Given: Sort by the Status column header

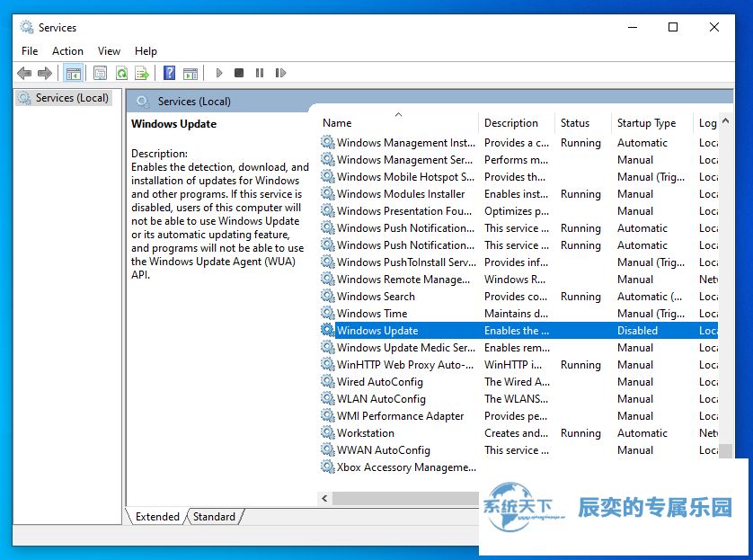Looking at the screenshot, I should [582, 123].
